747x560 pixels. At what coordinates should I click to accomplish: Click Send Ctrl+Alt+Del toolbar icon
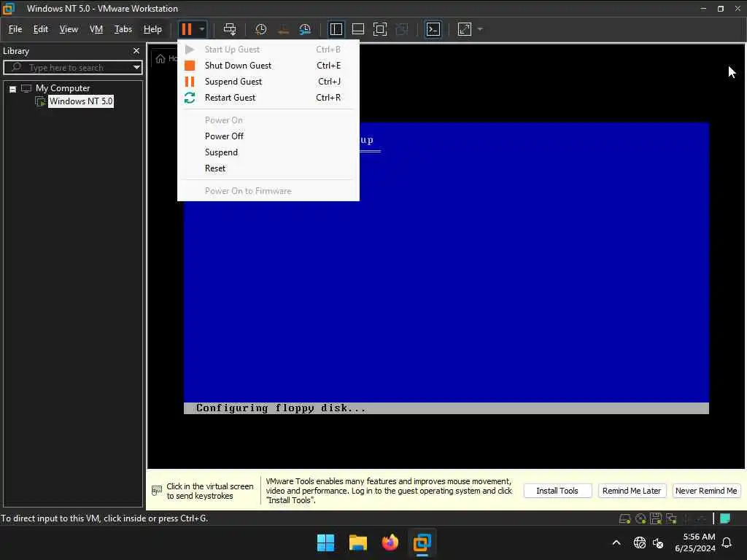pos(230,29)
